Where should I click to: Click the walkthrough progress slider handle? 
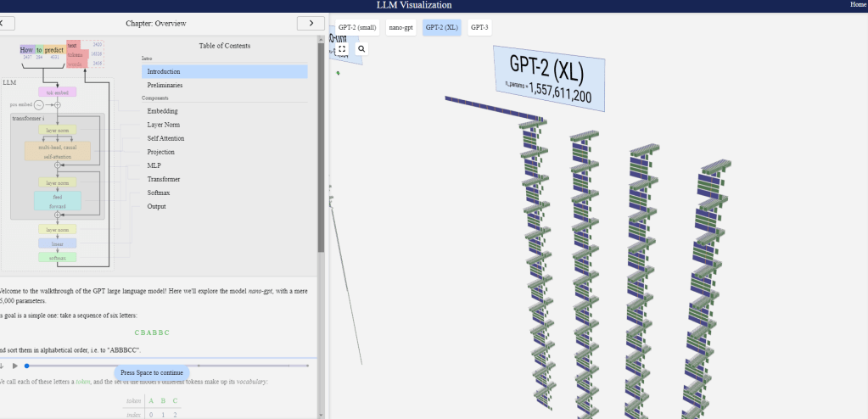coord(27,366)
